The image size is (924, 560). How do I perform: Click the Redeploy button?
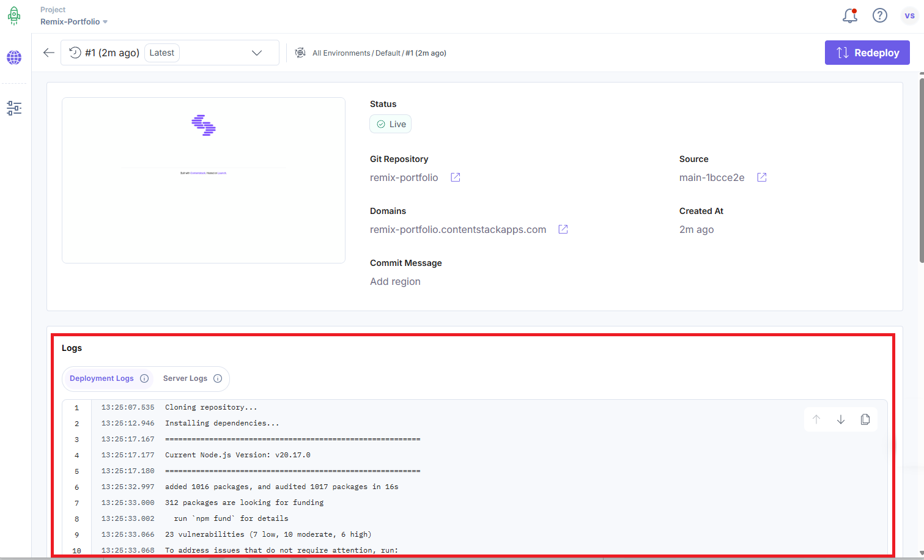[867, 53]
